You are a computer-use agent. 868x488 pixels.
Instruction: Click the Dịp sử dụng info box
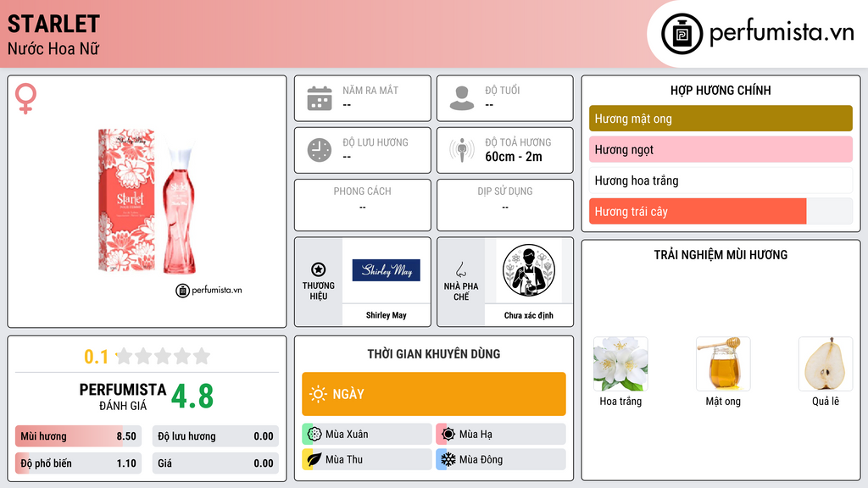(505, 205)
